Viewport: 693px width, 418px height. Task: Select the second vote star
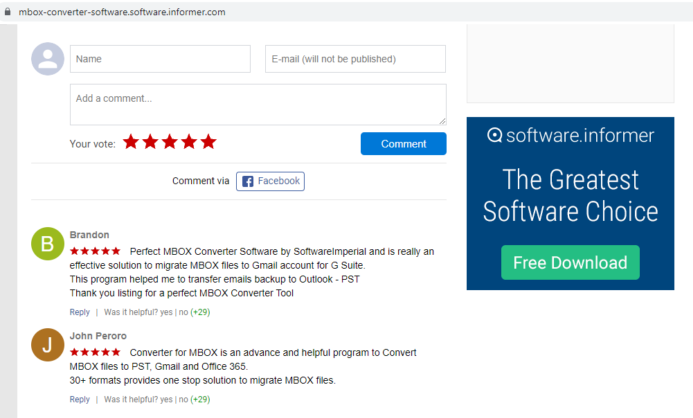[150, 142]
